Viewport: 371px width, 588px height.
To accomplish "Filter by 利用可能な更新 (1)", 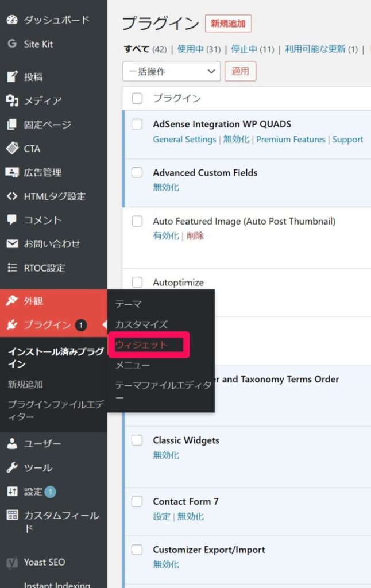I will [321, 49].
